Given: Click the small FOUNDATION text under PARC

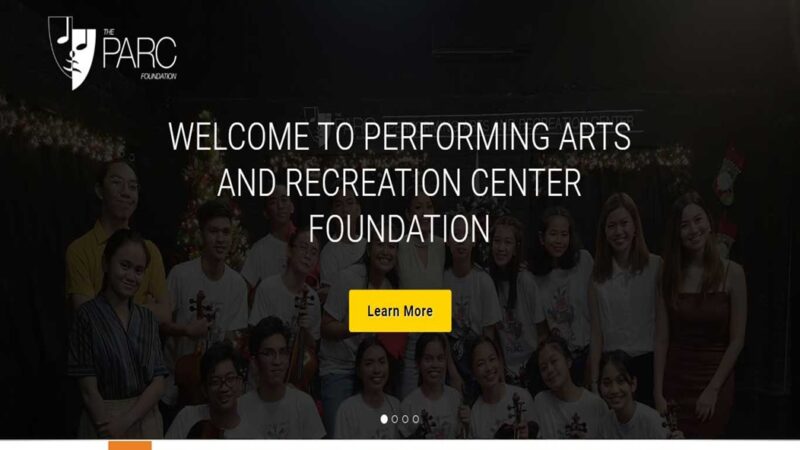Looking at the screenshot, I should pyautogui.click(x=159, y=77).
